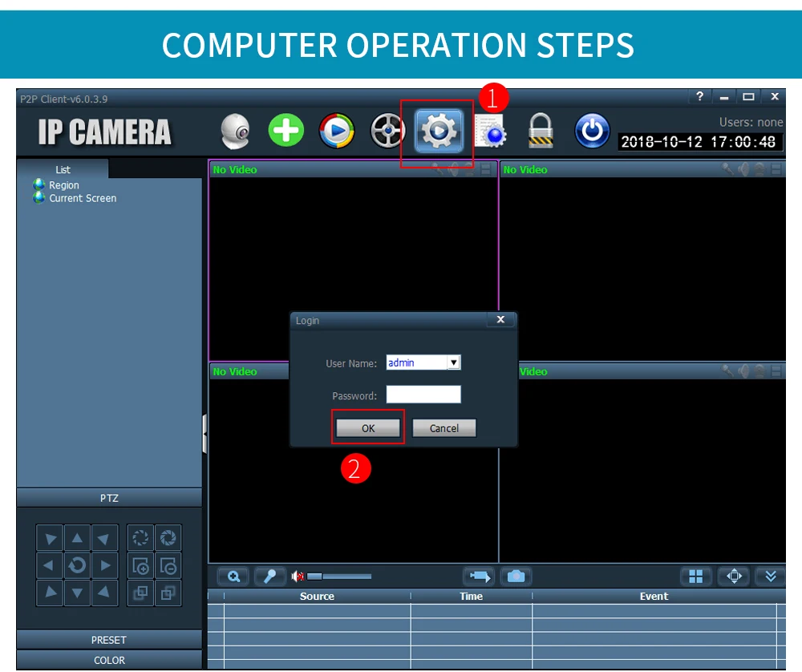Image resolution: width=802 pixels, height=672 pixels.
Task: Click OK in the Login dialog
Action: (x=368, y=428)
